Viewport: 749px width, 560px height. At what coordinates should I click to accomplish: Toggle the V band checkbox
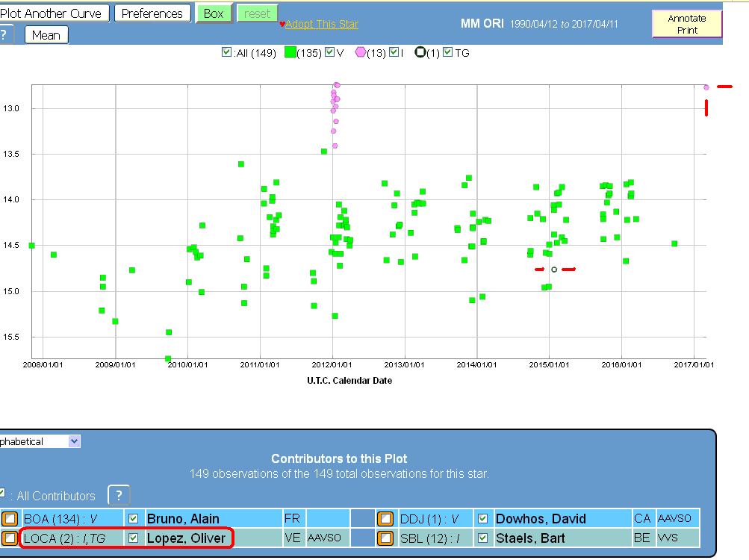click(x=329, y=53)
